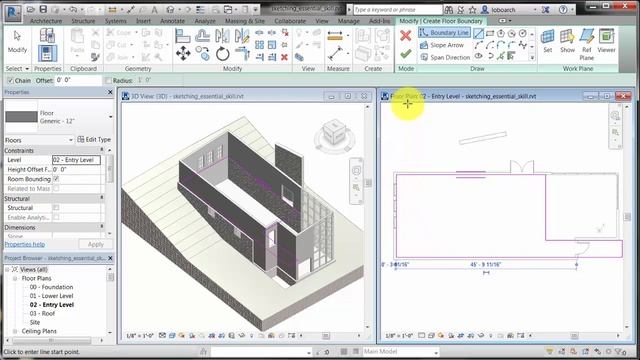Viewport: 640px width, 360px height.
Task: Toggle the Room Bounding checkbox
Action: pyautogui.click(x=56, y=179)
